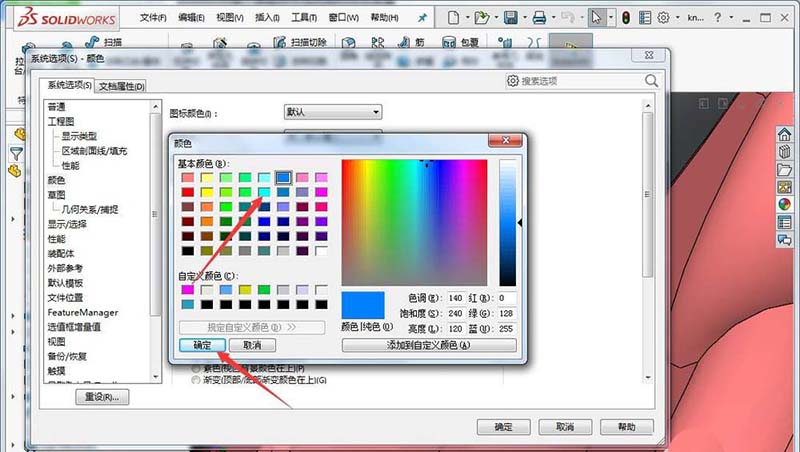
Task: Click the SolidWorks logo at the top left
Action: coord(66,19)
